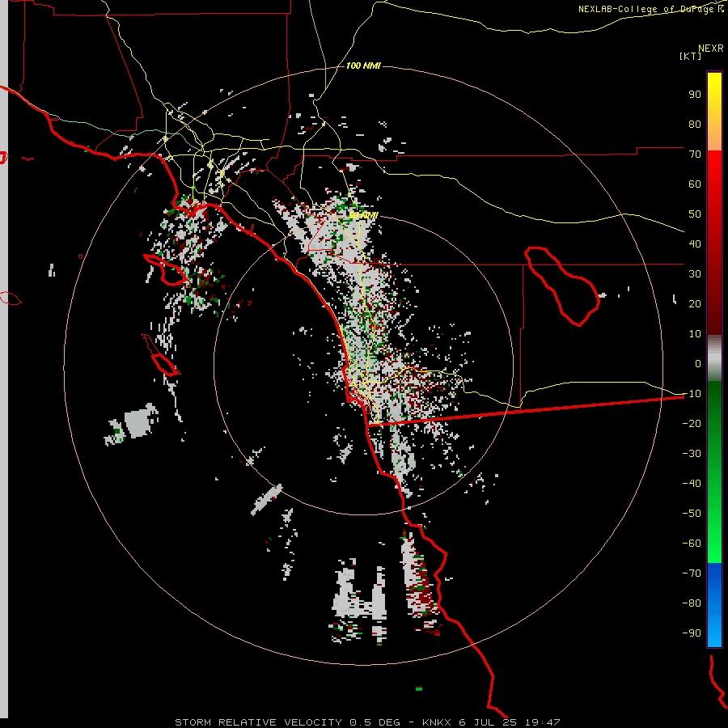
Task: Click the blue bottom segment of the color bar
Action: (x=714, y=605)
